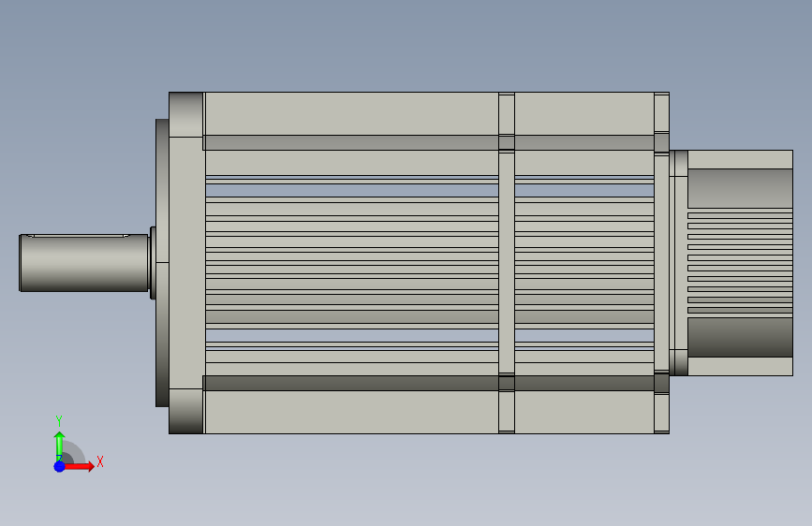812x526 pixels.
Task: Select the motor output shaft on the left
Action: point(84,263)
